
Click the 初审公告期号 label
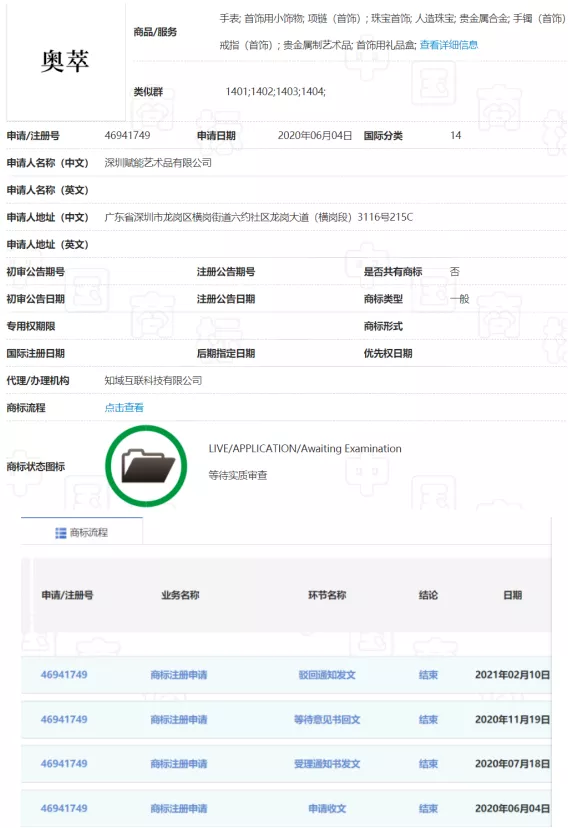pyautogui.click(x=35, y=271)
